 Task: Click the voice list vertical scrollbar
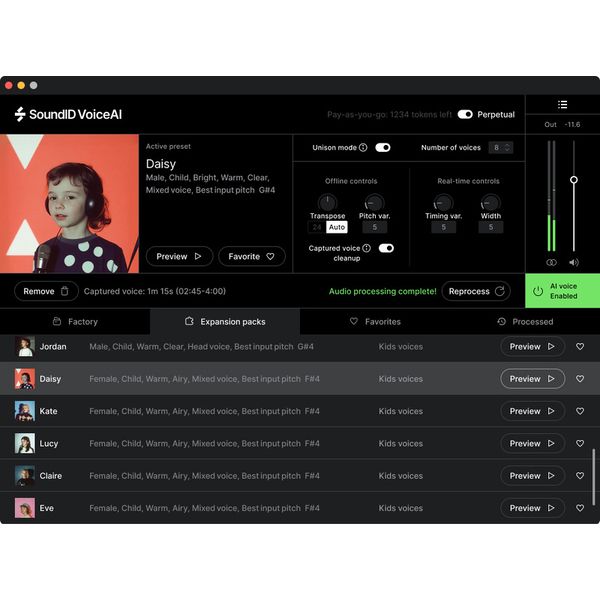[593, 477]
